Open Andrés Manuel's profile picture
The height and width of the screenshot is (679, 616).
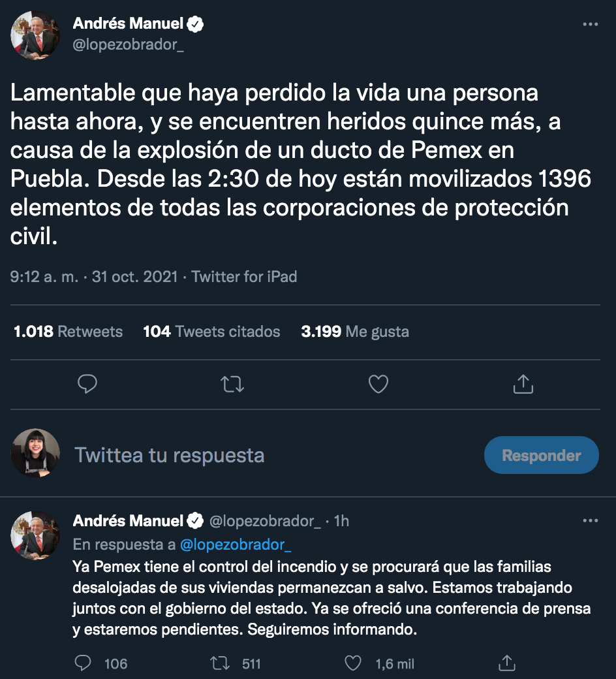[x=35, y=35]
